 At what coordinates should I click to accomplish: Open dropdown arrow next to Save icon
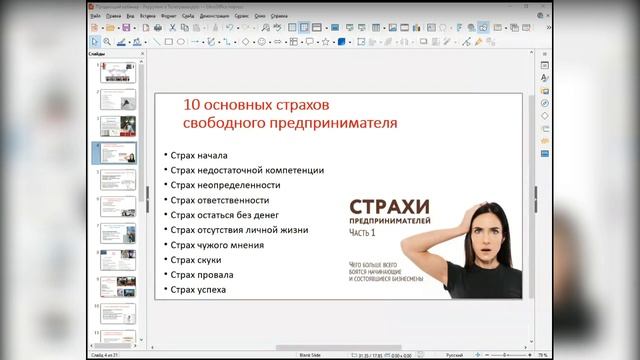click(x=134, y=28)
